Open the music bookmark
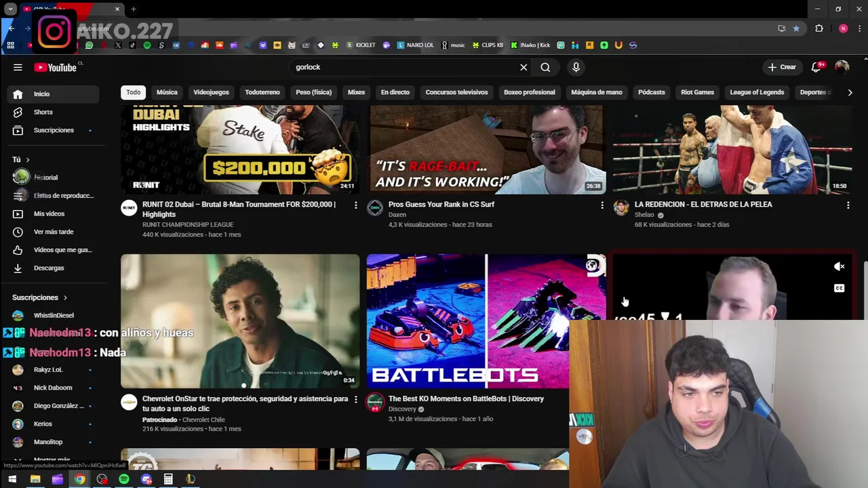Viewport: 868px width, 488px height. [453, 45]
